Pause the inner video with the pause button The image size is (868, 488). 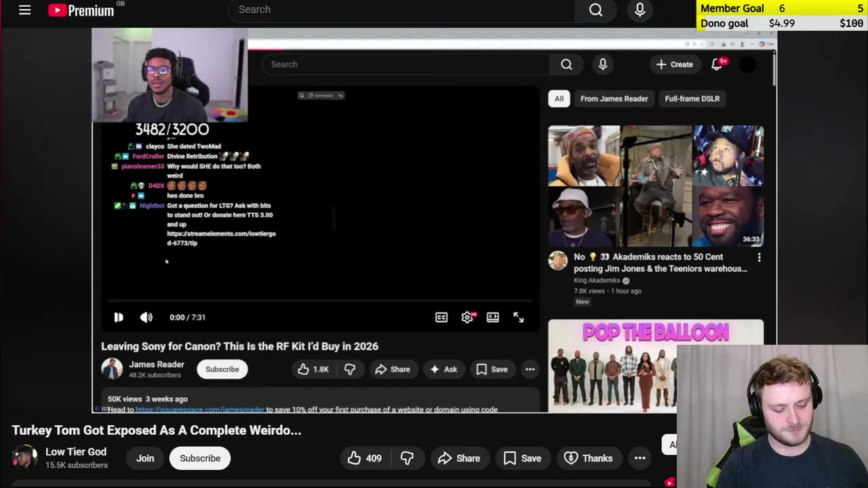pos(118,317)
